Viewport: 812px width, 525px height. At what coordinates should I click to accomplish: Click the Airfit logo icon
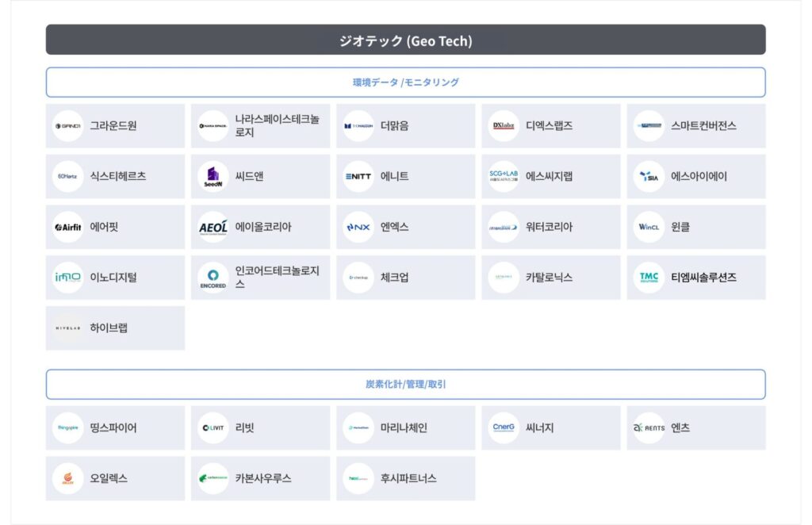[x=68, y=227]
